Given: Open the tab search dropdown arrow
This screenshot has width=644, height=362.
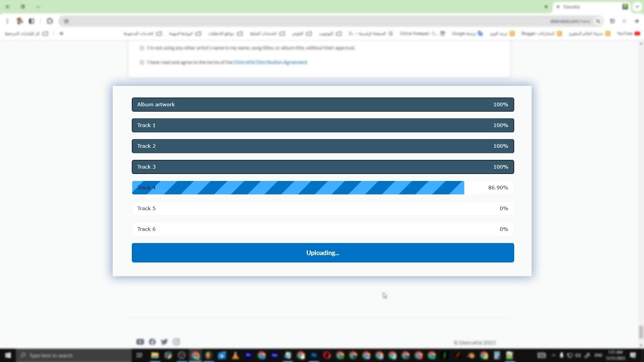Looking at the screenshot, I should [x=637, y=7].
